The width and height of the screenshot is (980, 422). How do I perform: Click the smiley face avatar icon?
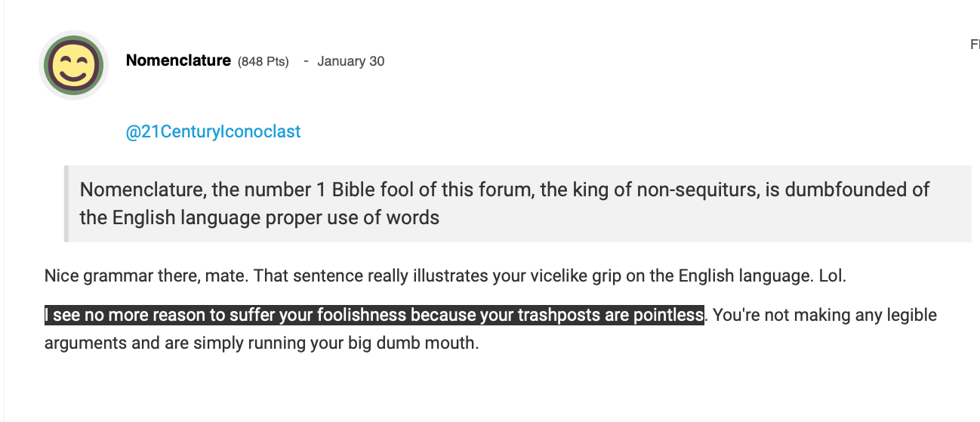[73, 66]
